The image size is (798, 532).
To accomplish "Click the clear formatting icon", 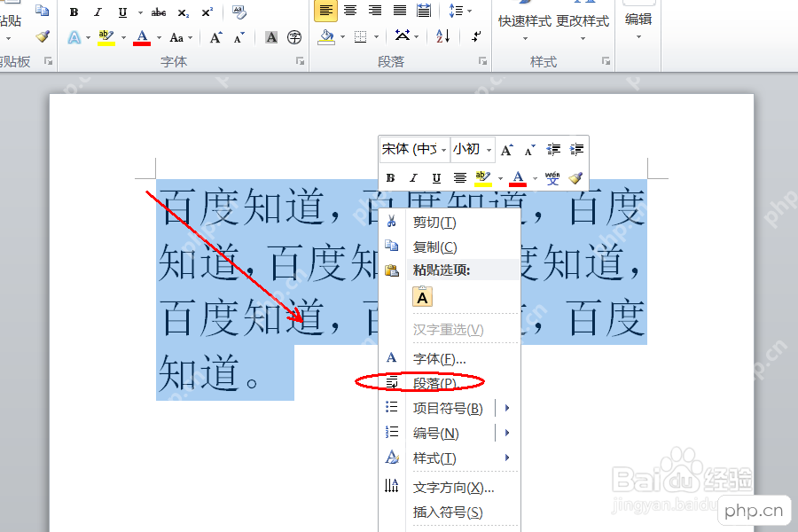I will [239, 12].
